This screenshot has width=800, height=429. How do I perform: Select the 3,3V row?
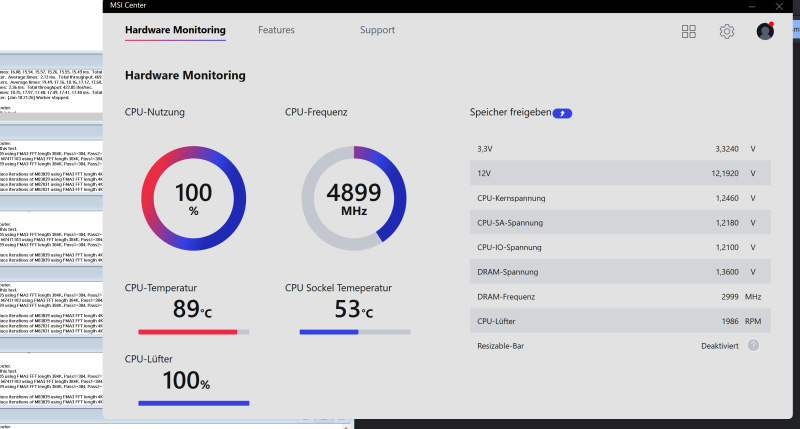(620, 149)
